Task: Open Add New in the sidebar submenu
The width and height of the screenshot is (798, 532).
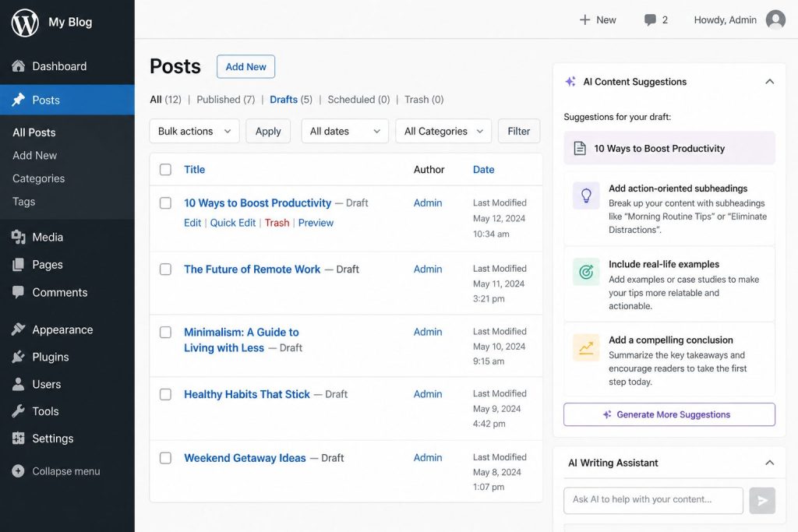Action: pyautogui.click(x=34, y=155)
